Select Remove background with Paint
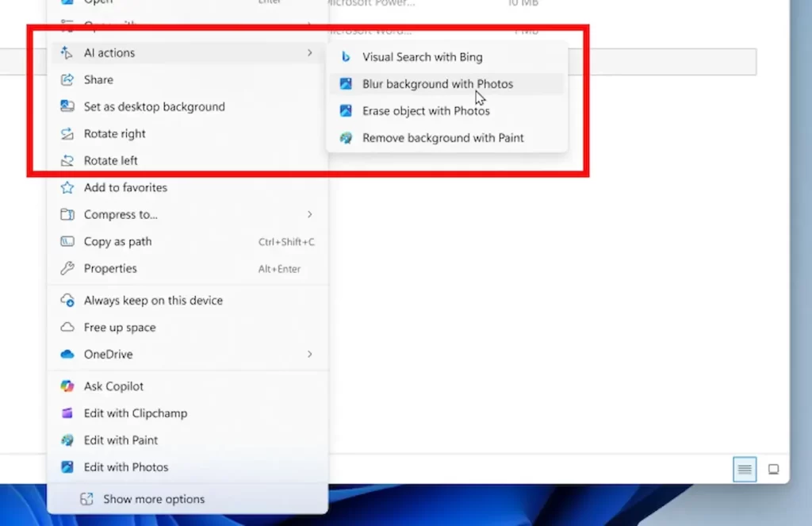Screen dimensions: 812x526 click(x=442, y=137)
